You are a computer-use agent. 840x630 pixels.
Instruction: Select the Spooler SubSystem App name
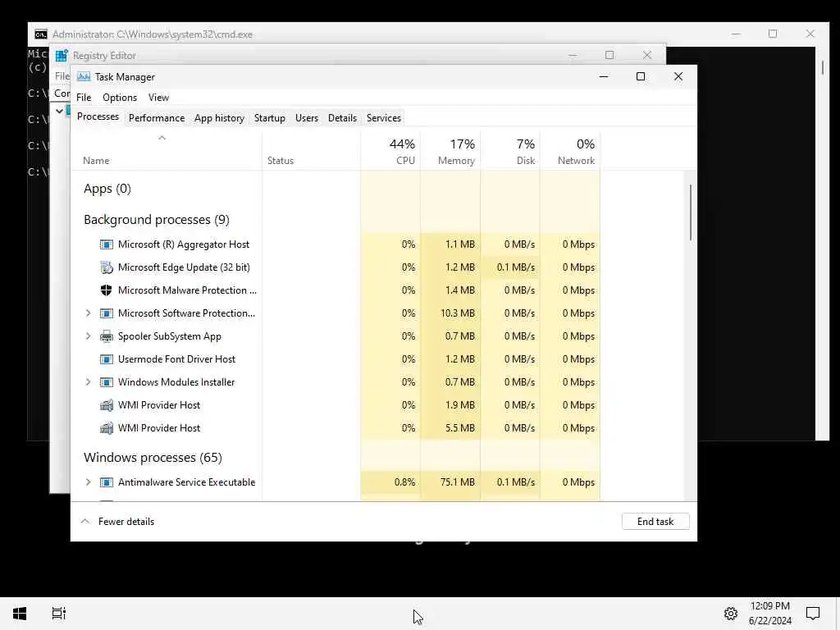click(169, 336)
